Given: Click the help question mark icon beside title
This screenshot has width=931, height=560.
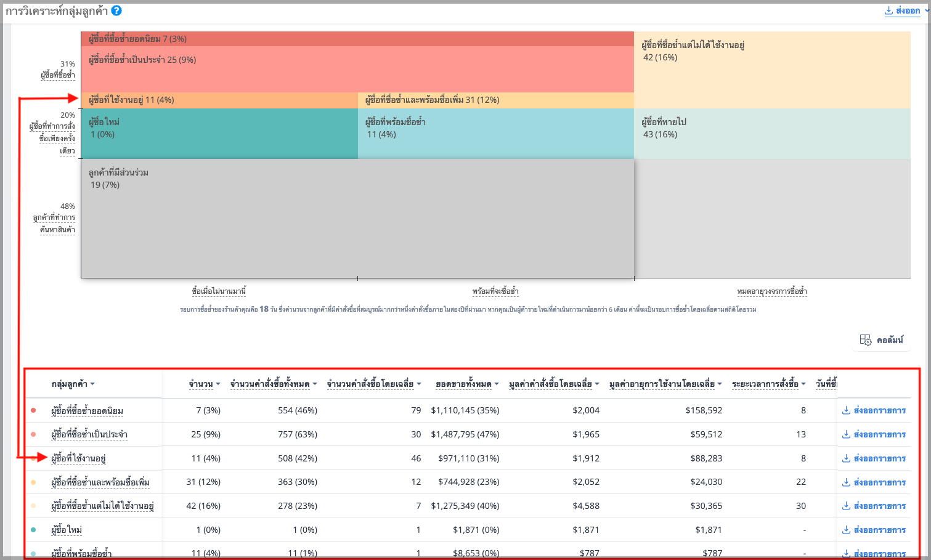Looking at the screenshot, I should pyautogui.click(x=116, y=10).
